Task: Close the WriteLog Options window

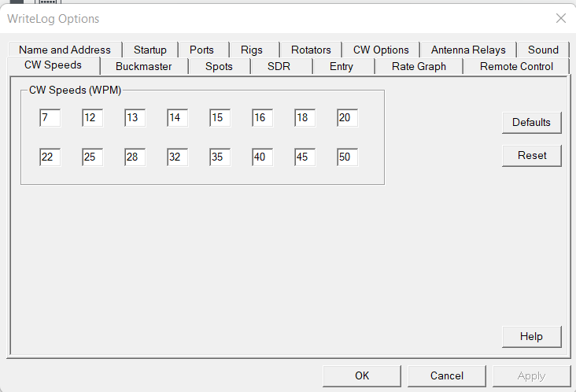Action: coord(561,18)
